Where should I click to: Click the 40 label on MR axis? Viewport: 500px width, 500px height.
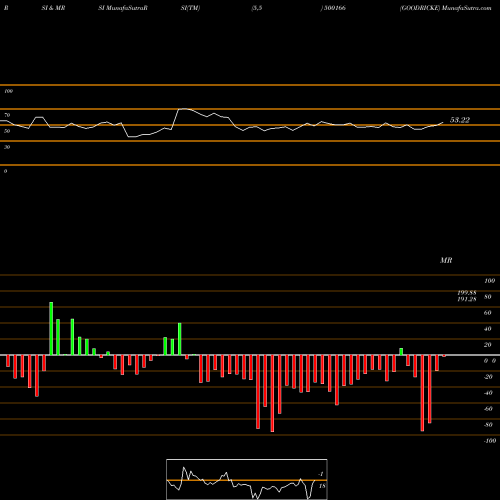[x=488, y=329]
